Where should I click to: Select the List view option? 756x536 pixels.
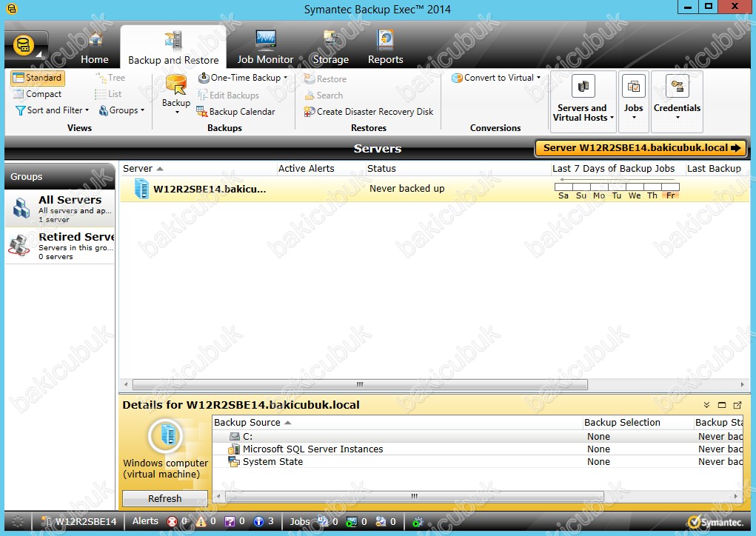tap(109, 94)
